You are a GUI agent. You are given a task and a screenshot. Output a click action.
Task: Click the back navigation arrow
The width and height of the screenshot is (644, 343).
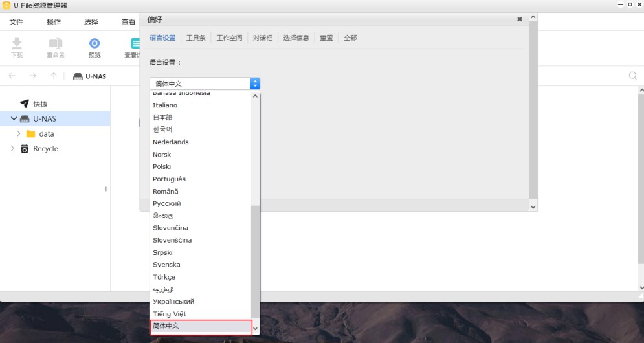(x=12, y=76)
